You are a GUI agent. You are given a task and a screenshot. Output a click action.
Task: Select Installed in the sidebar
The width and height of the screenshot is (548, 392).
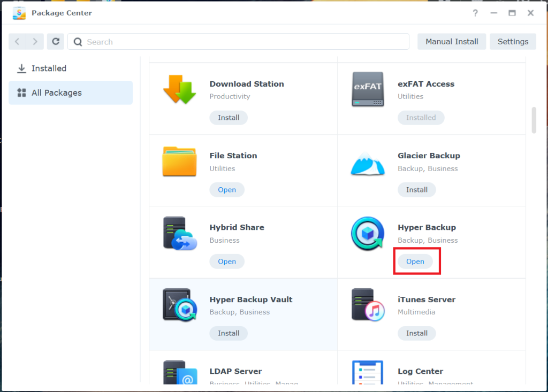pyautogui.click(x=71, y=68)
